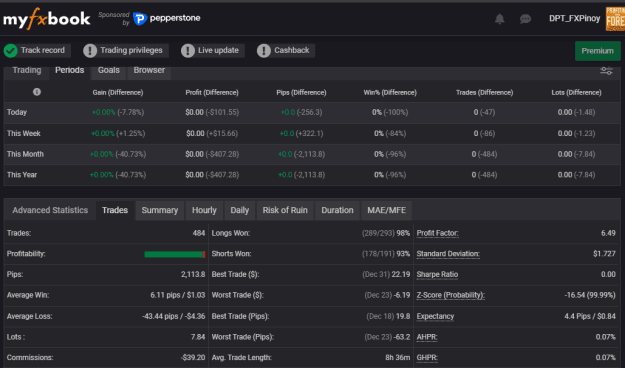Switch to the Browser tab

click(149, 71)
